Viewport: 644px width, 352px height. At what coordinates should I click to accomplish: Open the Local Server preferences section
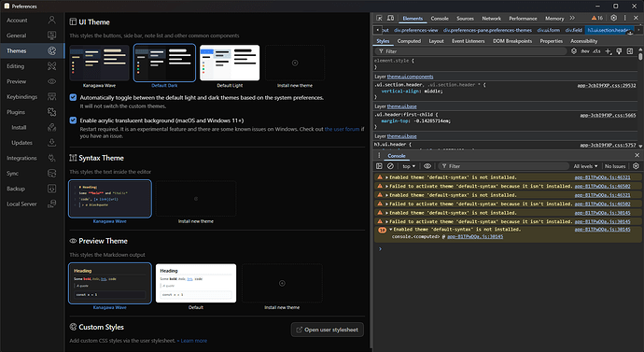[32, 204]
